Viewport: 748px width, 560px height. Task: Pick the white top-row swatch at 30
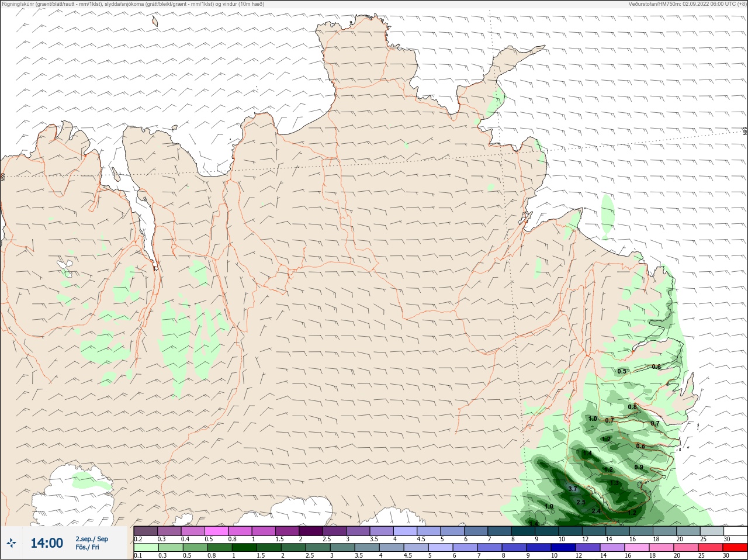click(735, 531)
